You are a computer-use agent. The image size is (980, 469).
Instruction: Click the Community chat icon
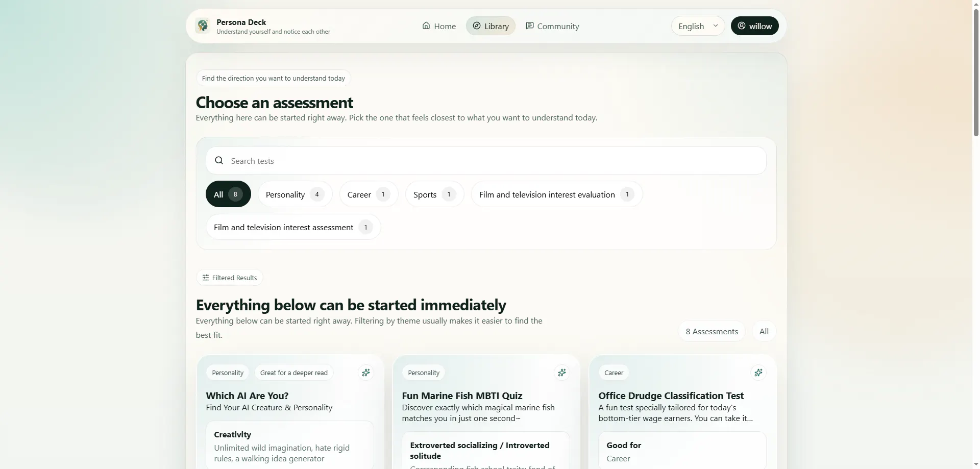coord(530,26)
